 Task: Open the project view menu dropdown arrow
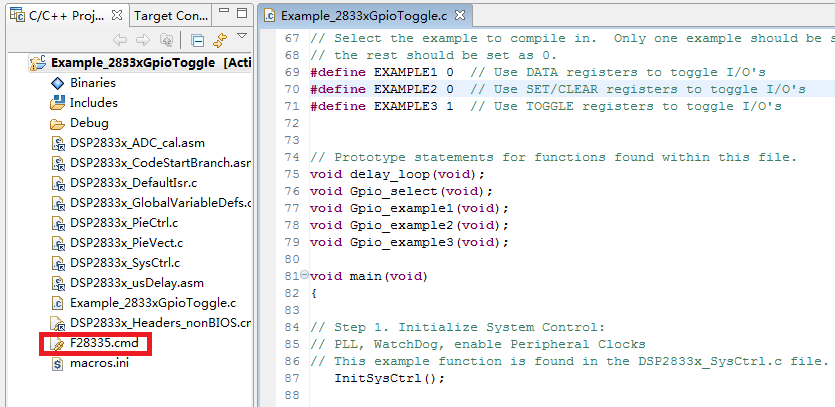tap(241, 38)
